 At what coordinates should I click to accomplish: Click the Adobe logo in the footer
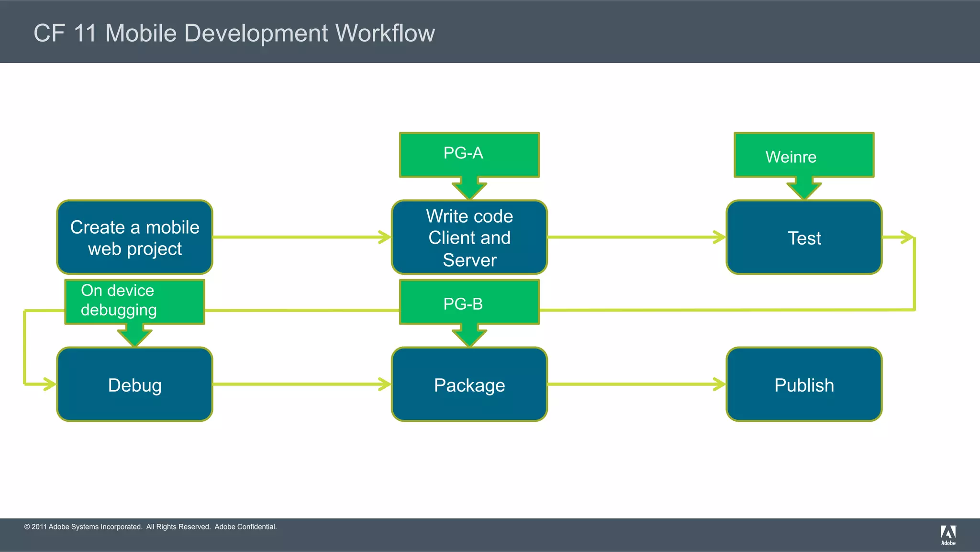coord(948,534)
